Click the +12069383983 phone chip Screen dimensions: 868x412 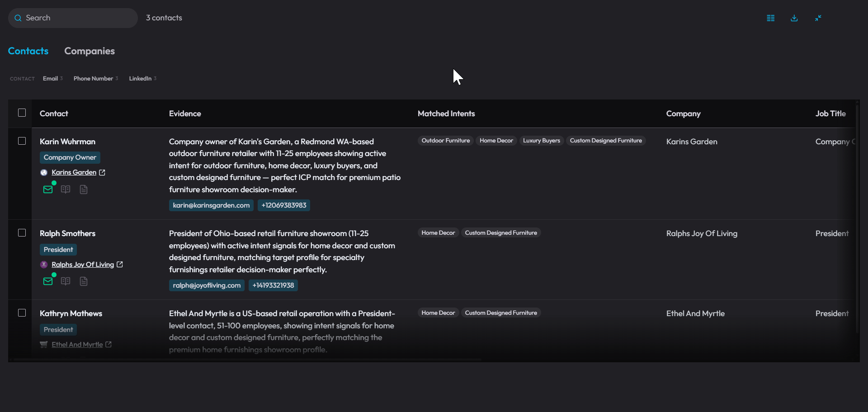click(284, 205)
